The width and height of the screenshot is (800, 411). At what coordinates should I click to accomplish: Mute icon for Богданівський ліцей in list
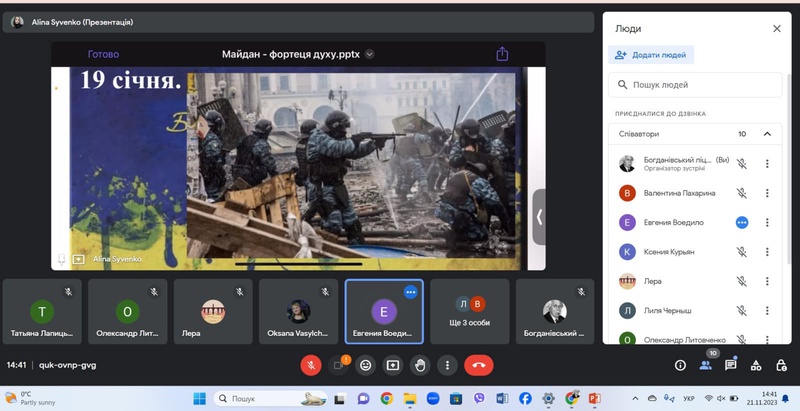(742, 164)
